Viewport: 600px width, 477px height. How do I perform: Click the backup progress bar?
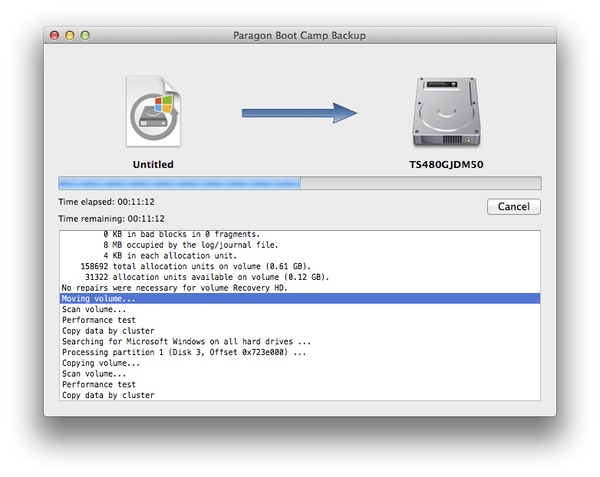pyautogui.click(x=300, y=183)
